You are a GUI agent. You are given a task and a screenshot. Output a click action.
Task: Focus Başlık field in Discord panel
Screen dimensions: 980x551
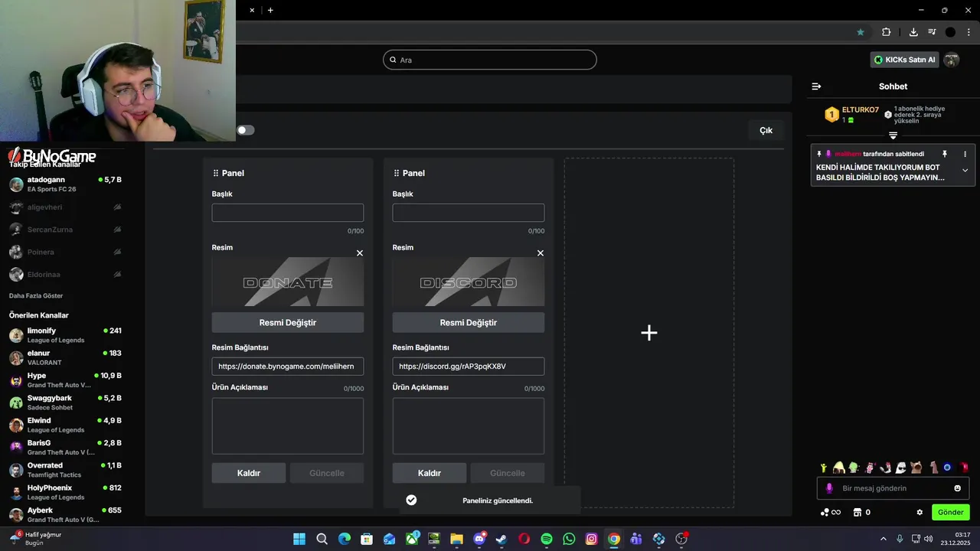tap(469, 213)
